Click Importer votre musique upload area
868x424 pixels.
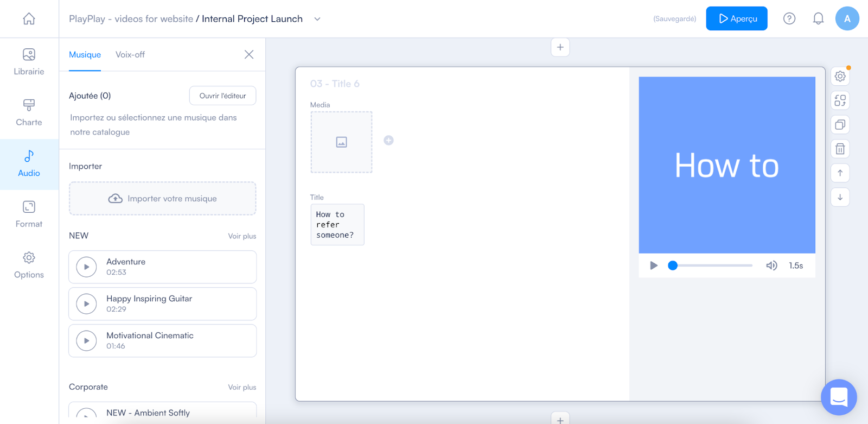point(162,199)
